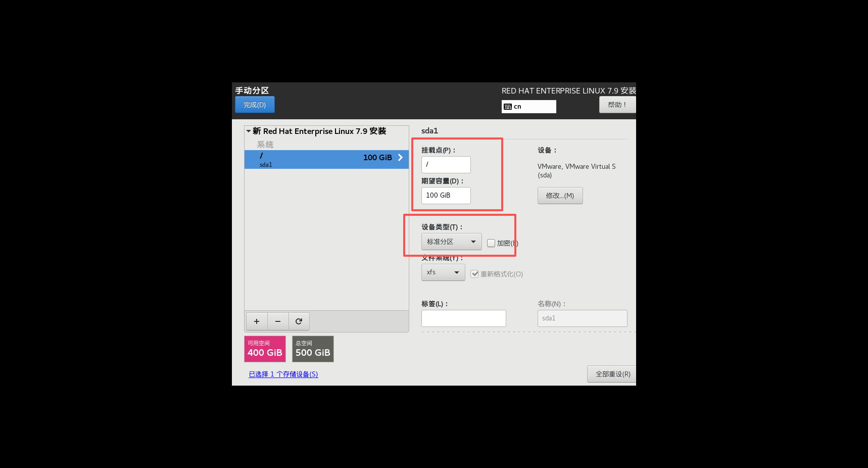The height and width of the screenshot is (468, 868).
Task: Click the cn keyboard layout indicator
Action: [528, 107]
